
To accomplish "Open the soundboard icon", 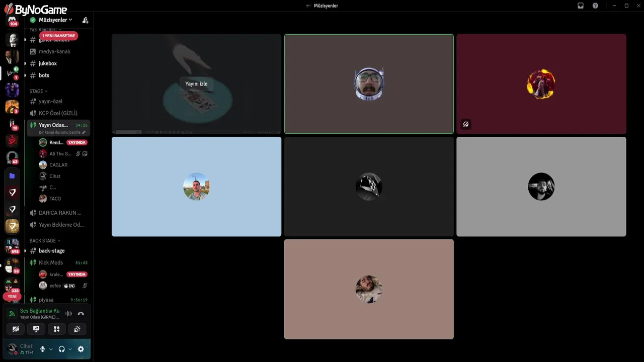I will point(77,329).
